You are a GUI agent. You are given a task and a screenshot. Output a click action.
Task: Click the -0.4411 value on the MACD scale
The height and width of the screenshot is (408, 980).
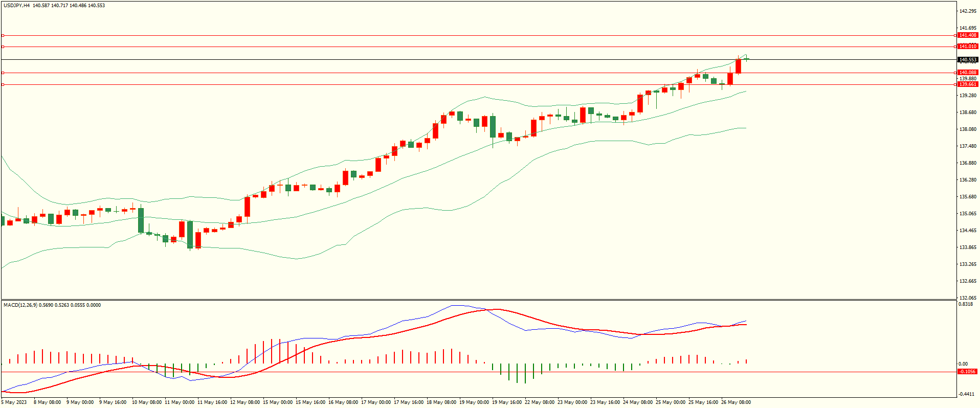pyautogui.click(x=966, y=394)
